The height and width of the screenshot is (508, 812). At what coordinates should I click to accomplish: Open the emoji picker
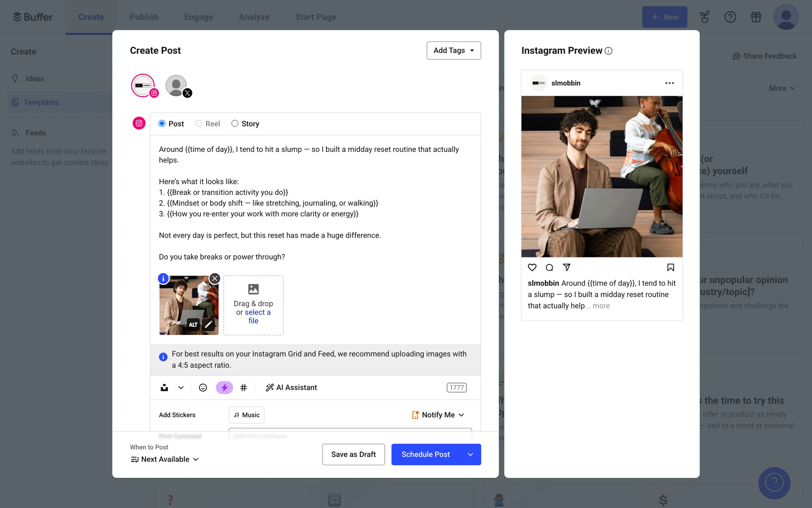pos(203,387)
